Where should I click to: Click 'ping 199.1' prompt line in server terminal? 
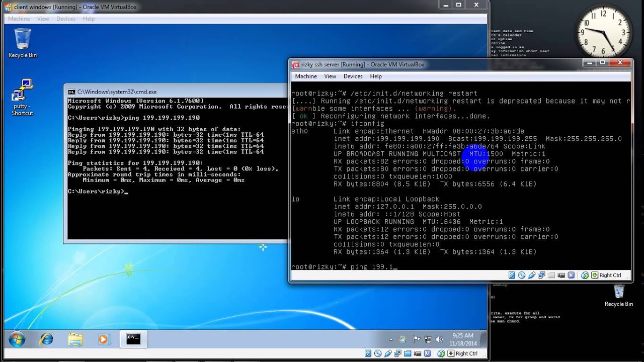click(344, 267)
